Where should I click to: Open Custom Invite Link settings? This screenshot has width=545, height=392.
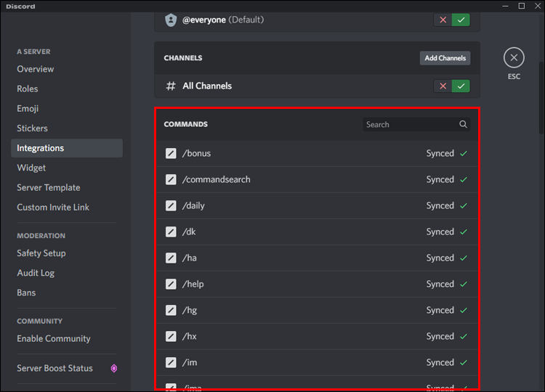click(53, 207)
